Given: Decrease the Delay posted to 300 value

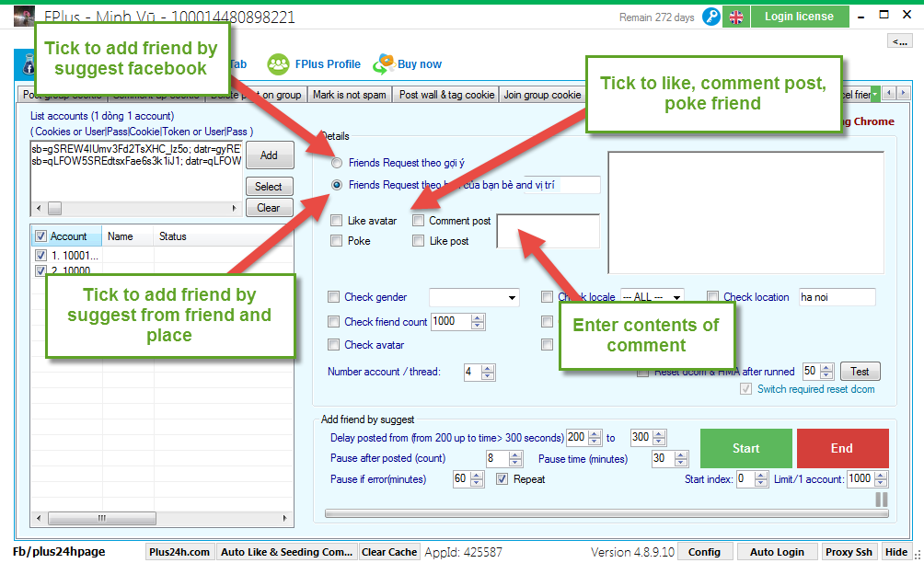Looking at the screenshot, I should point(660,442).
